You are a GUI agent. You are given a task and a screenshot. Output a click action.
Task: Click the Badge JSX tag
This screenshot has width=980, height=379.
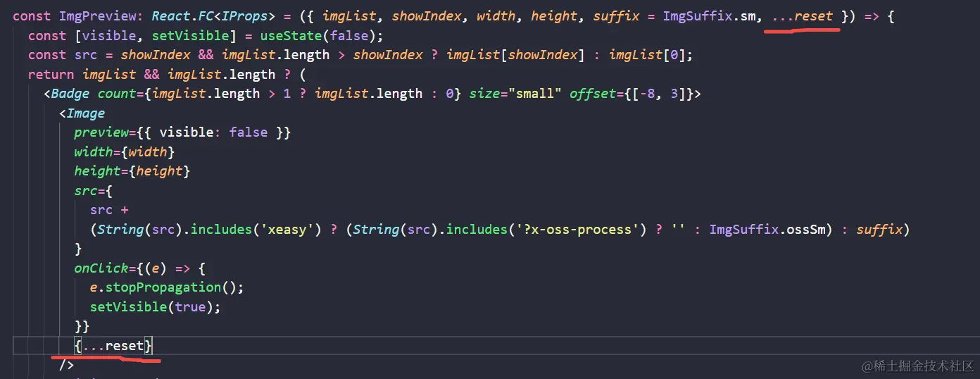70,94
